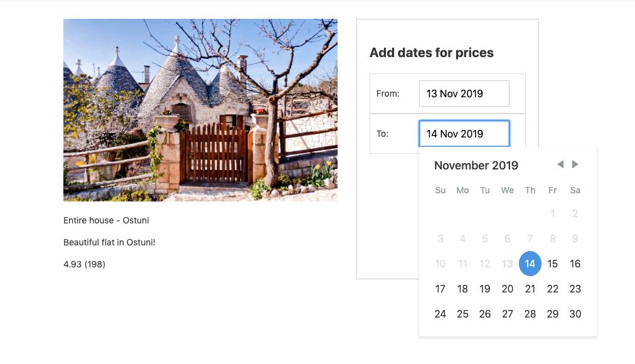
Task: Select November 23 in date picker
Action: coord(575,289)
